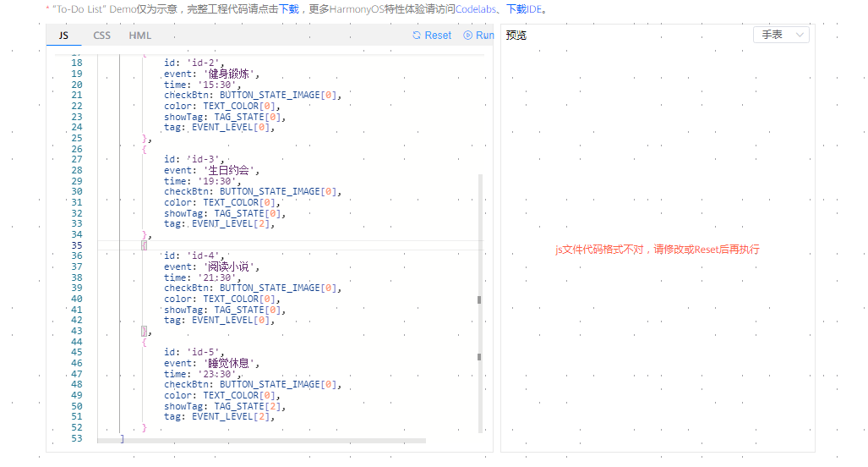Click the chevron in 手表 dropdown

[x=800, y=35]
